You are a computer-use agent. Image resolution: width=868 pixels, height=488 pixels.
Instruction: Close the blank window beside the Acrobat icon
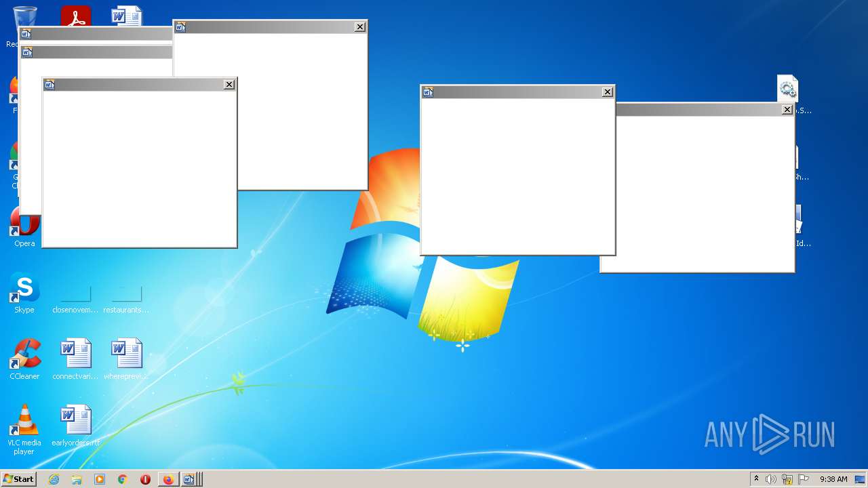coord(360,27)
